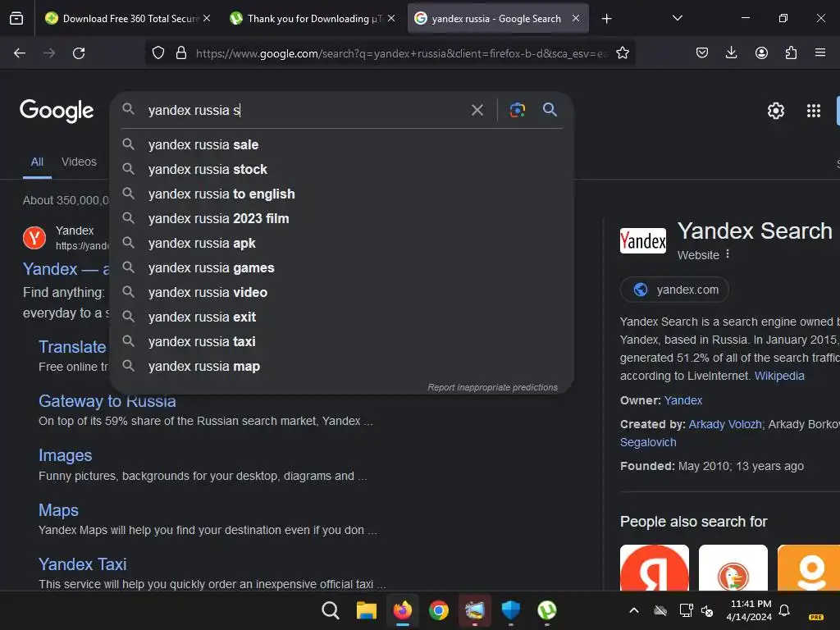Open the red Yandex Я thumbnail
The width and height of the screenshot is (840, 630).
click(x=654, y=568)
